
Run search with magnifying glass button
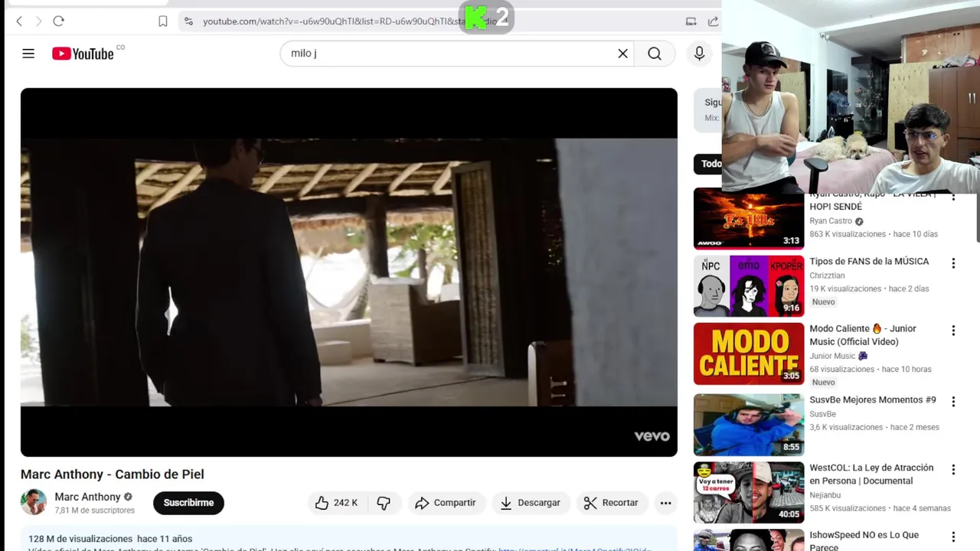(655, 54)
